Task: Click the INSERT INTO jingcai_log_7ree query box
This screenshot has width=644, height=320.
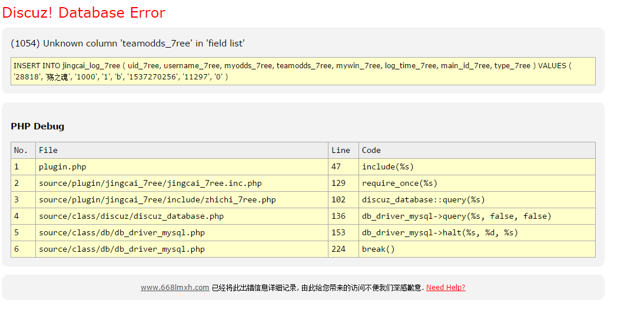Action: tap(303, 71)
